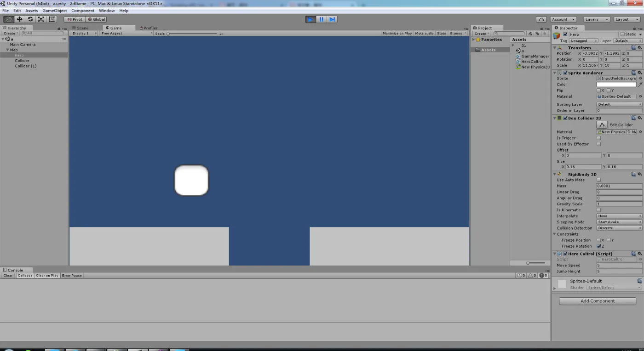Toggle Pivot handle position button

(75, 19)
